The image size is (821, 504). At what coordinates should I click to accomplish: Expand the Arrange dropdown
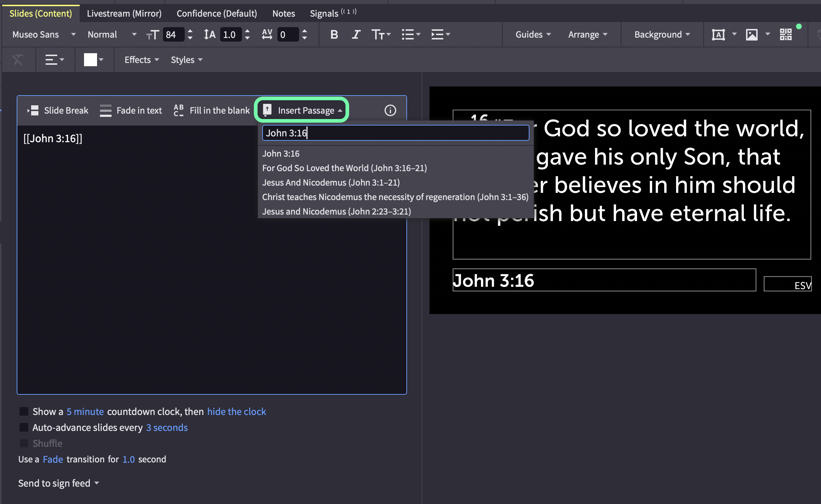[x=587, y=34]
